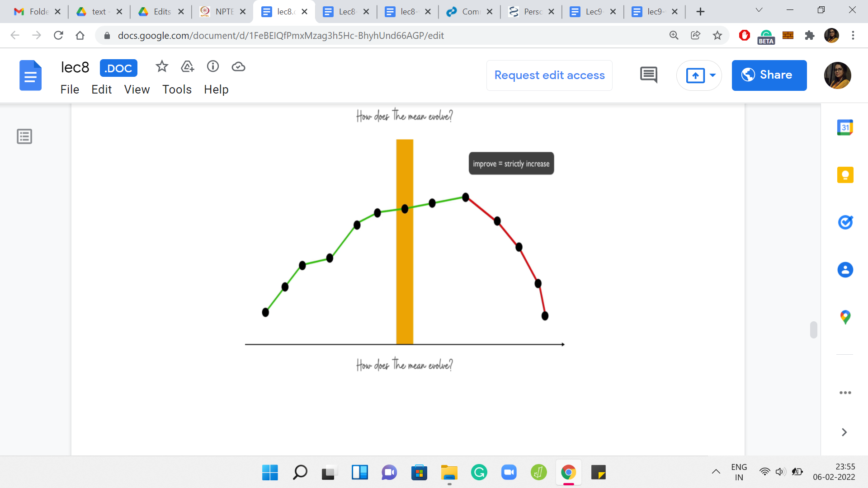Open Google Maps side panel
This screenshot has height=488, width=868.
click(x=845, y=317)
